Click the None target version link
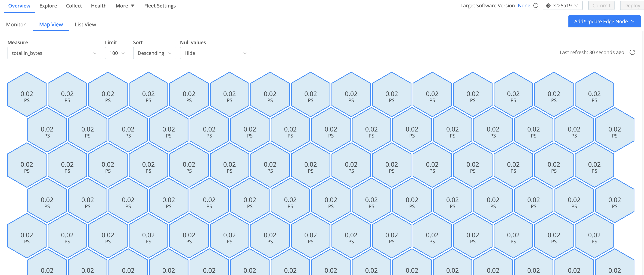644x275 pixels. point(524,5)
